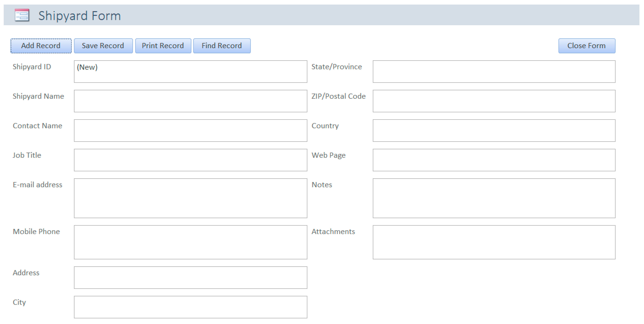Open the Find Record dialog button
This screenshot has width=644, height=324.
(222, 46)
